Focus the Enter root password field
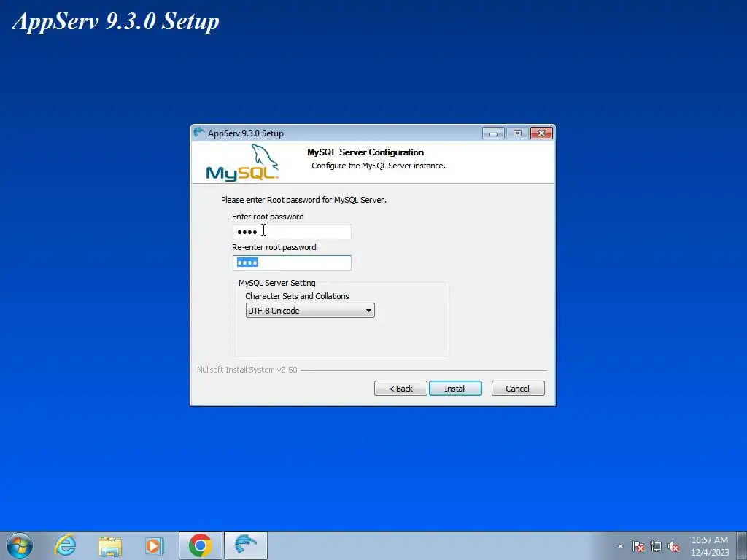 coord(292,232)
